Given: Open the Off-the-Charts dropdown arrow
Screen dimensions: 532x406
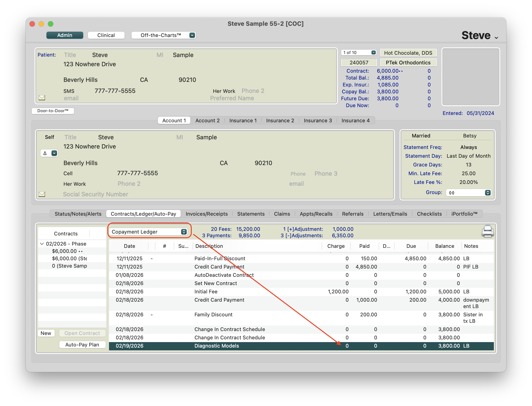Looking at the screenshot, I should 192,35.
